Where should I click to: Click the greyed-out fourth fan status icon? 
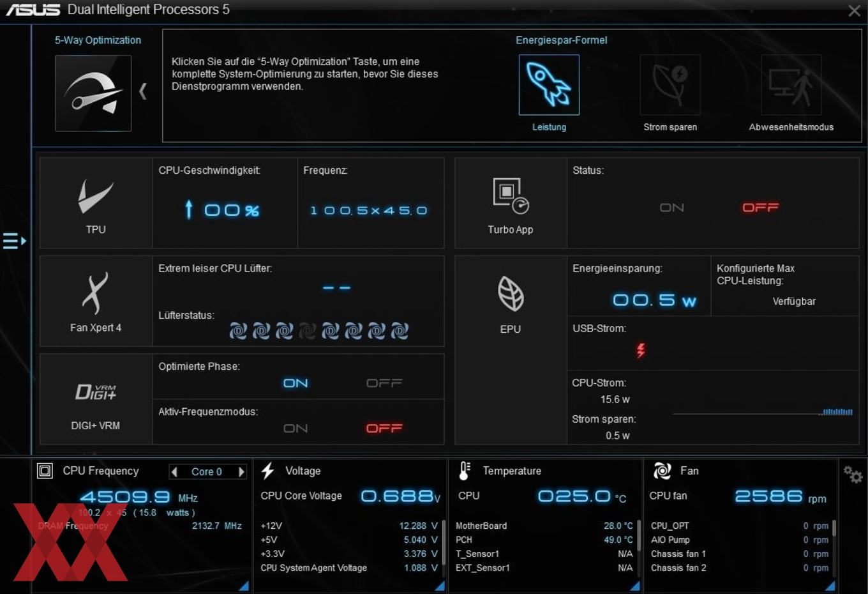pyautogui.click(x=308, y=331)
